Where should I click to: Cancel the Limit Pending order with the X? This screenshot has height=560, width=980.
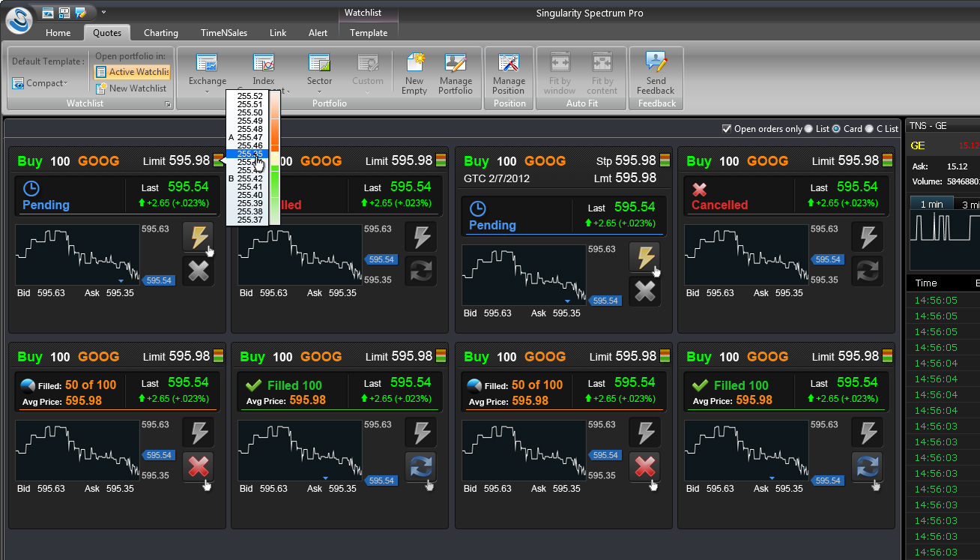coord(198,271)
